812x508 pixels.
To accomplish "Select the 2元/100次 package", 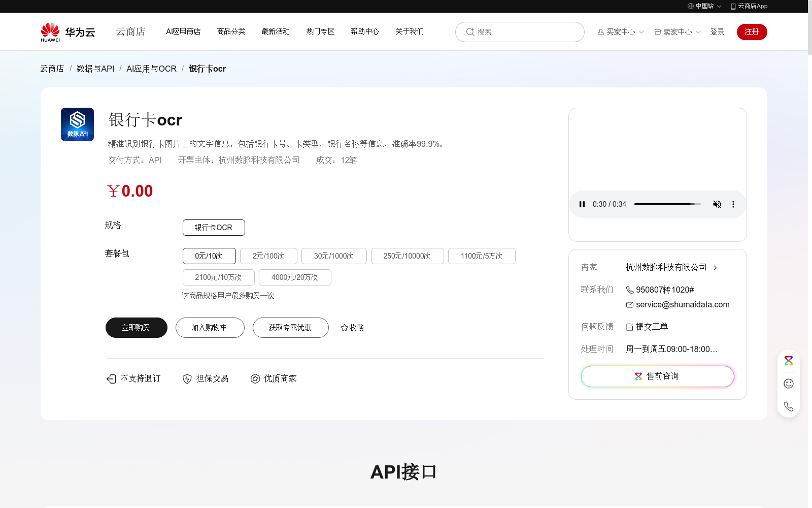I will pos(268,256).
